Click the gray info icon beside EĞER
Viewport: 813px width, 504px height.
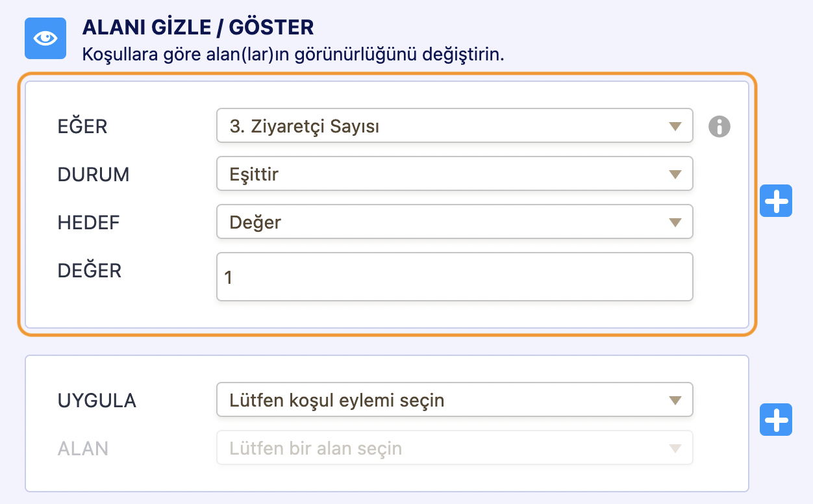click(x=719, y=127)
